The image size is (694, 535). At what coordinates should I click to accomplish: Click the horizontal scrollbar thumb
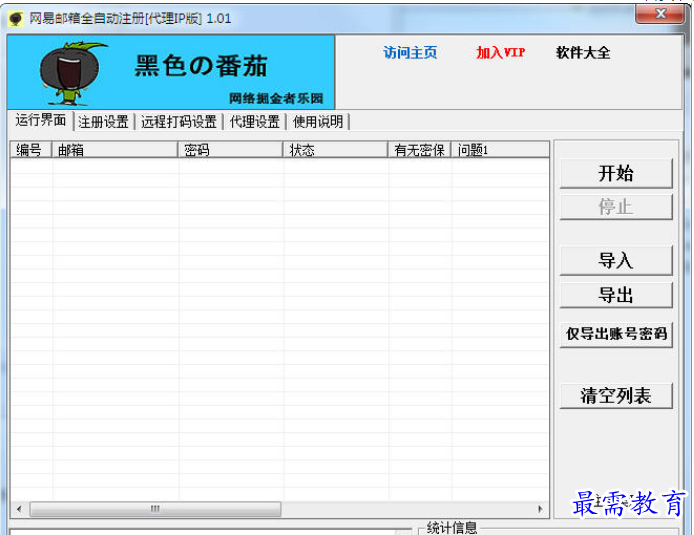[x=155, y=509]
